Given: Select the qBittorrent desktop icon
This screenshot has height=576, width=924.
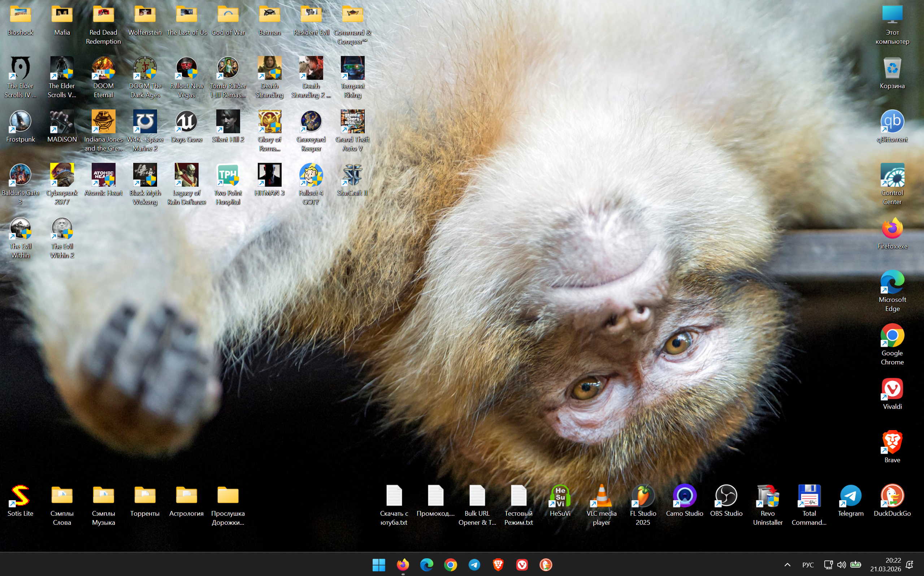Looking at the screenshot, I should coord(892,122).
